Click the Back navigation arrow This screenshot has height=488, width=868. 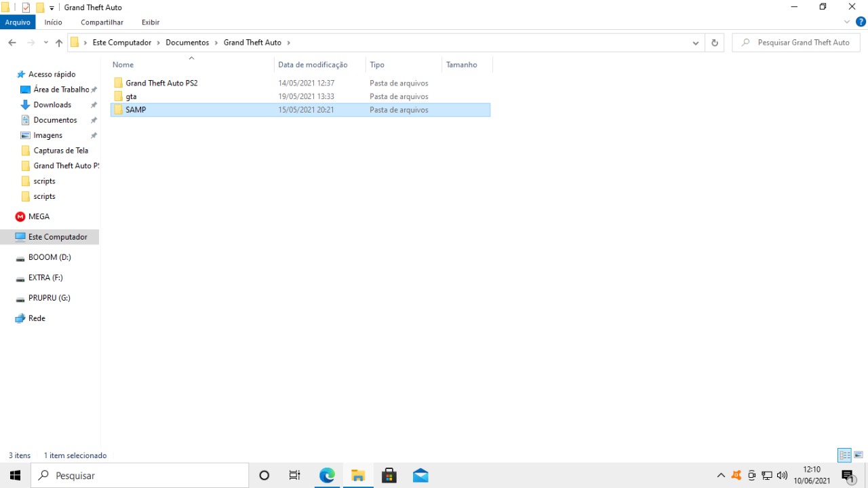(x=12, y=43)
